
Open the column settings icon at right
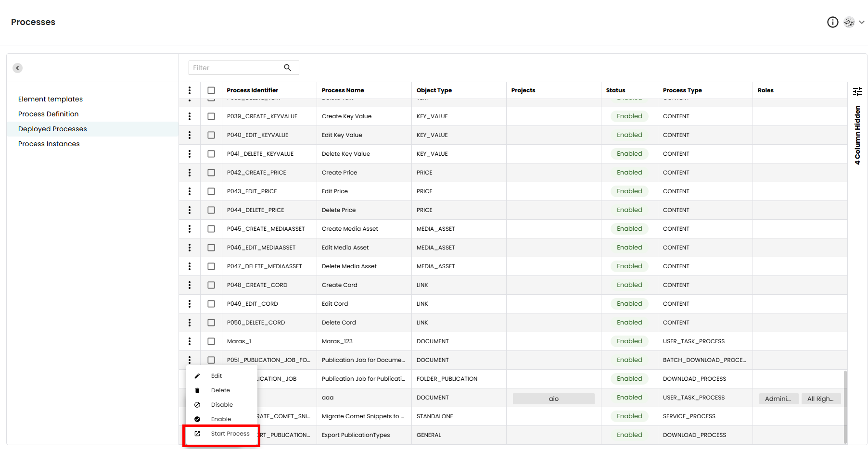click(857, 91)
